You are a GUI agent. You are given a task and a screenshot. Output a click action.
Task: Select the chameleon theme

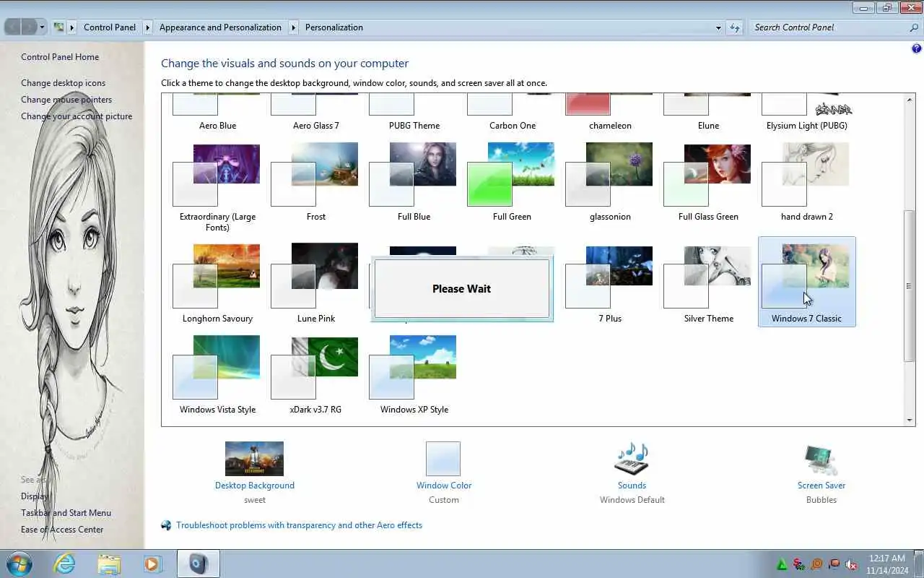point(610,113)
